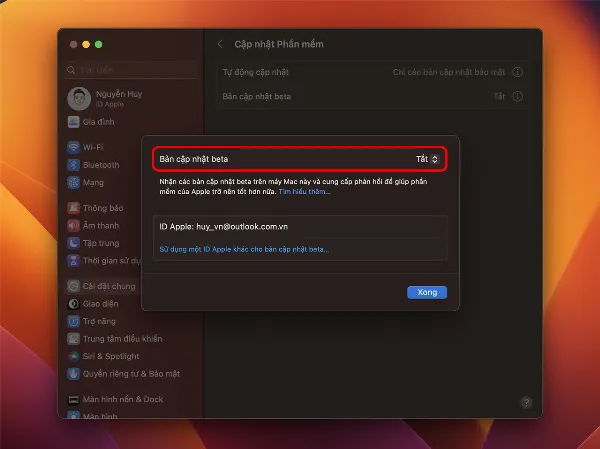Open Giao diện appearance icon

[x=73, y=304]
